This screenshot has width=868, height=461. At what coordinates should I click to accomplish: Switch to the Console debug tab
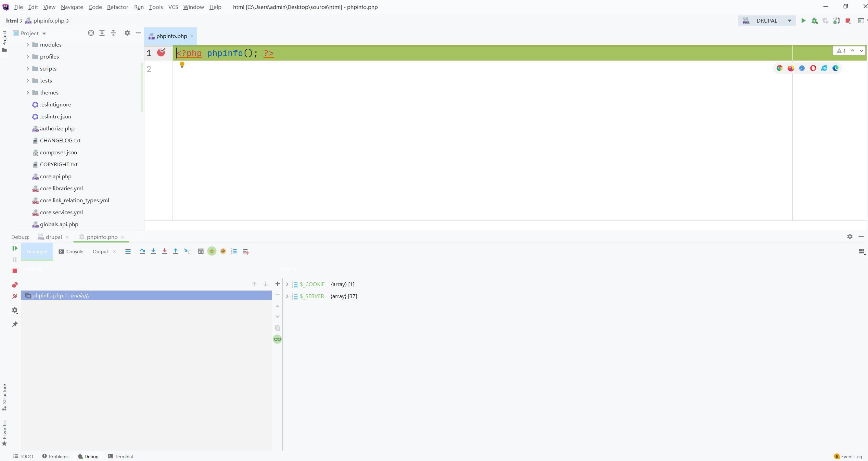pyautogui.click(x=71, y=252)
